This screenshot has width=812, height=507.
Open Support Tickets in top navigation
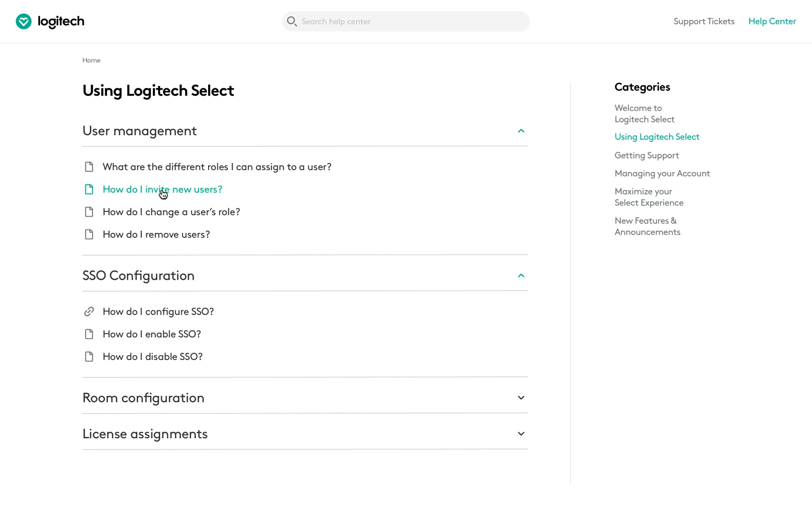pos(704,22)
